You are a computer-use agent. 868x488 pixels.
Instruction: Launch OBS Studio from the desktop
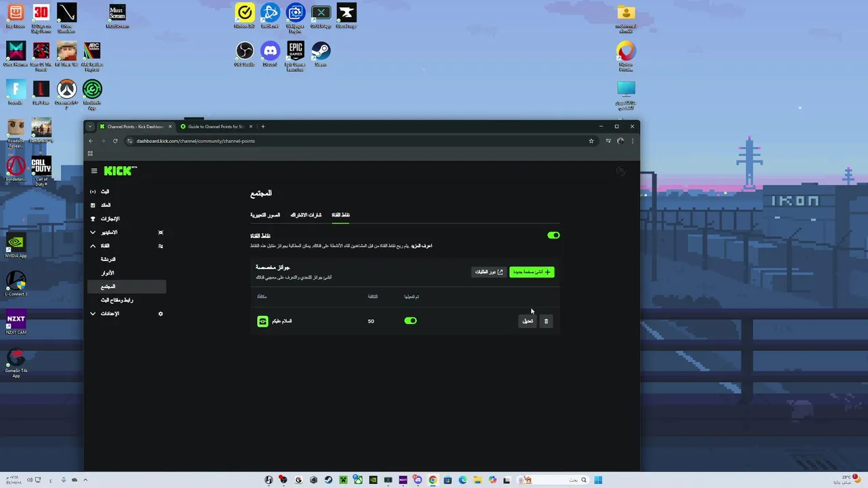coord(244,54)
